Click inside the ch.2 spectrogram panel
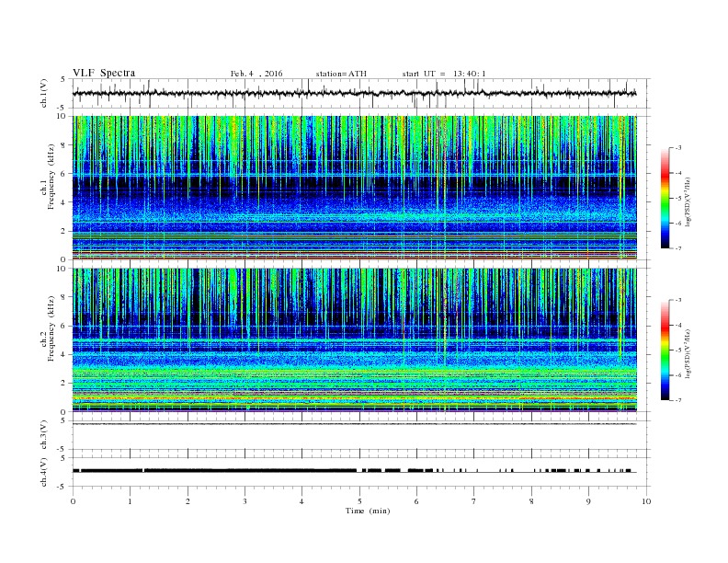The image size is (728, 563). coord(354,339)
